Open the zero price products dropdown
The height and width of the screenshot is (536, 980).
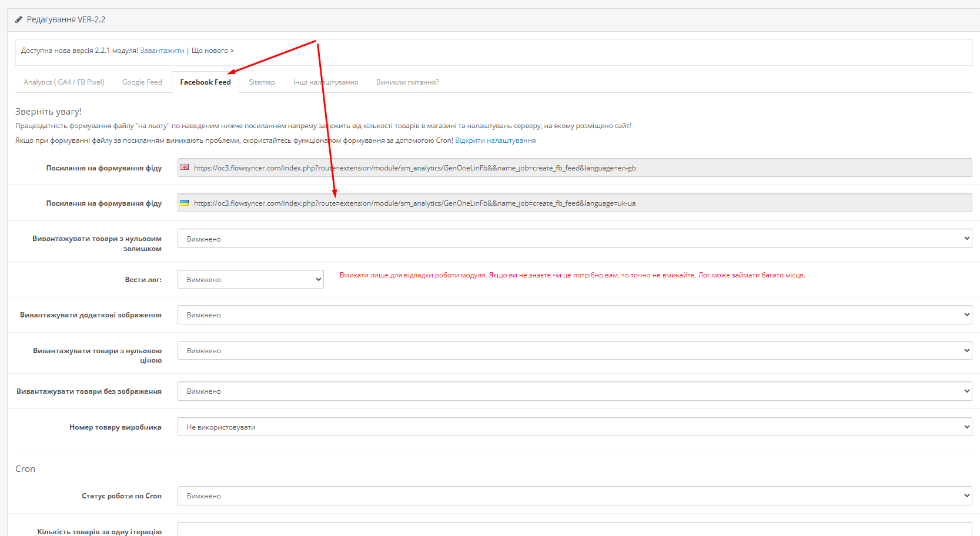(x=574, y=350)
